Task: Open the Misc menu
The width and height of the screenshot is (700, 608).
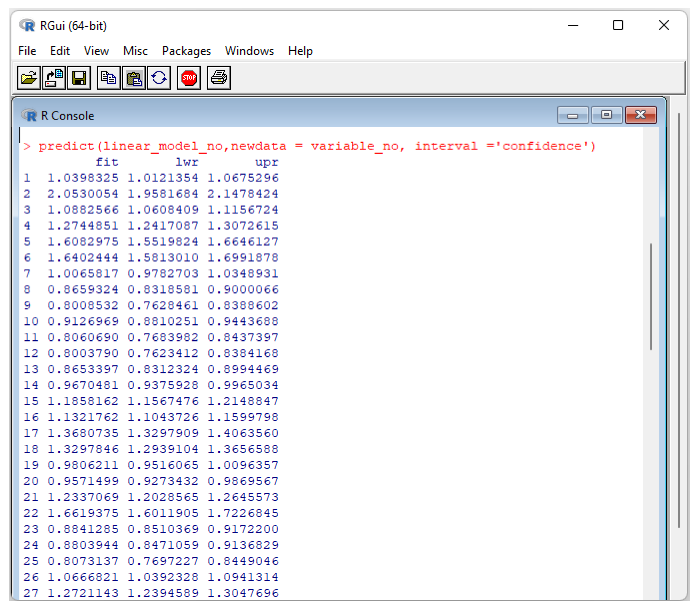Action: (135, 51)
